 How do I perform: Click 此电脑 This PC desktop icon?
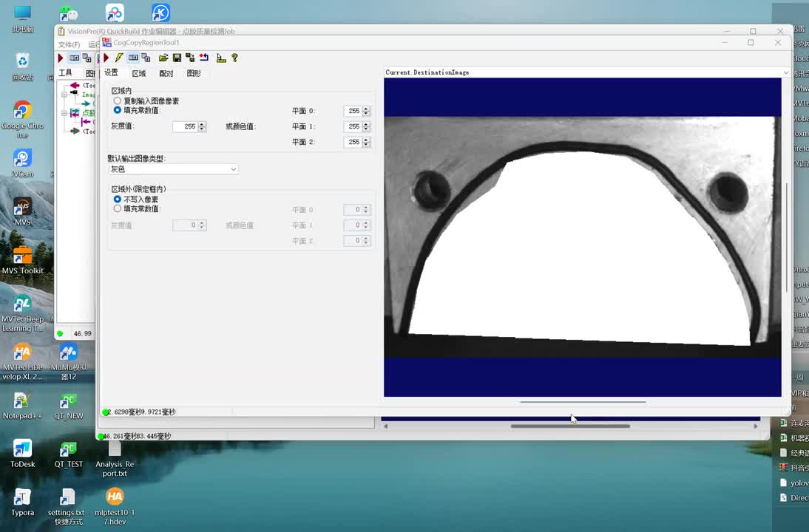[22, 19]
